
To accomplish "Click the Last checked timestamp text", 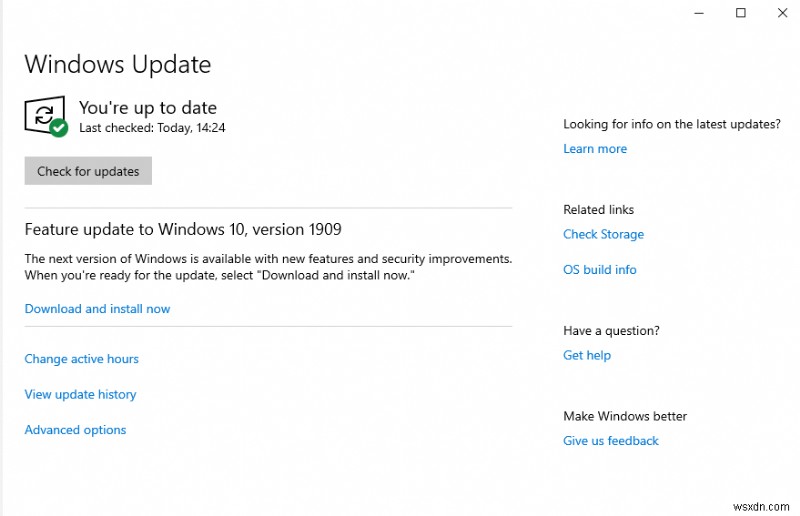I will [x=152, y=128].
